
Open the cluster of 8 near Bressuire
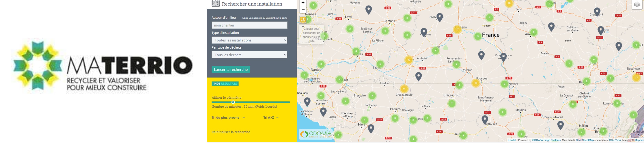click(x=372, y=96)
